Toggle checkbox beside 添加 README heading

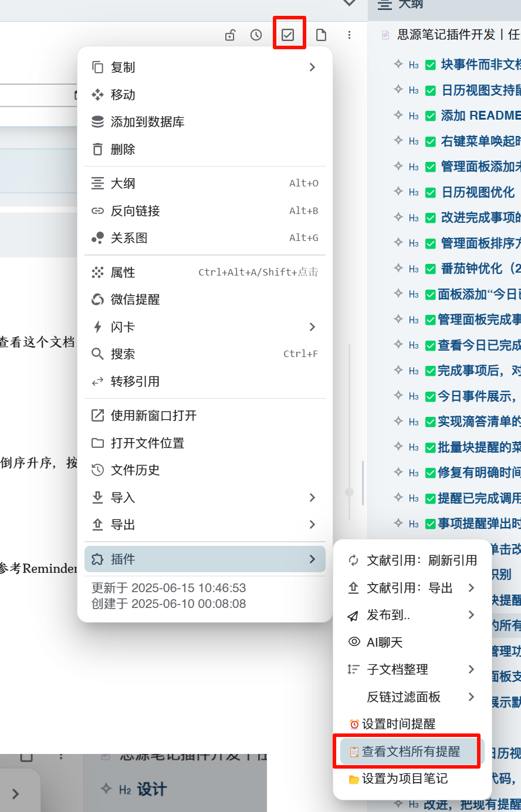tap(431, 116)
